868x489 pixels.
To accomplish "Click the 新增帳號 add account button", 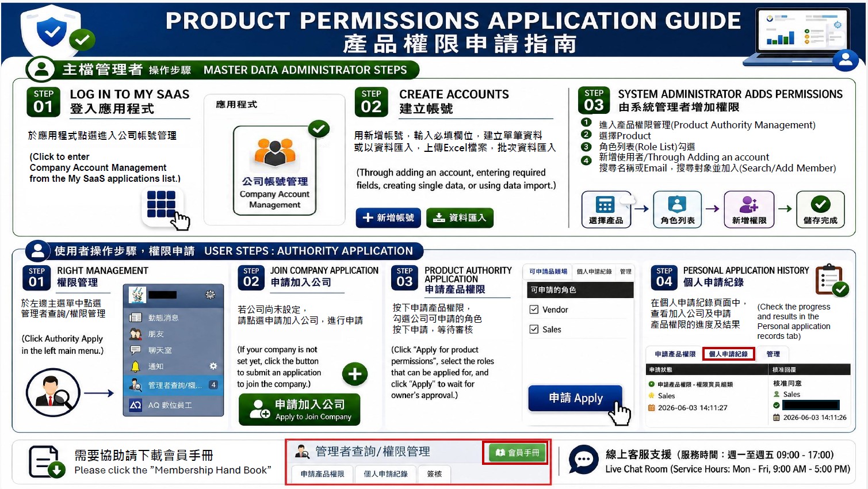I will (x=388, y=217).
